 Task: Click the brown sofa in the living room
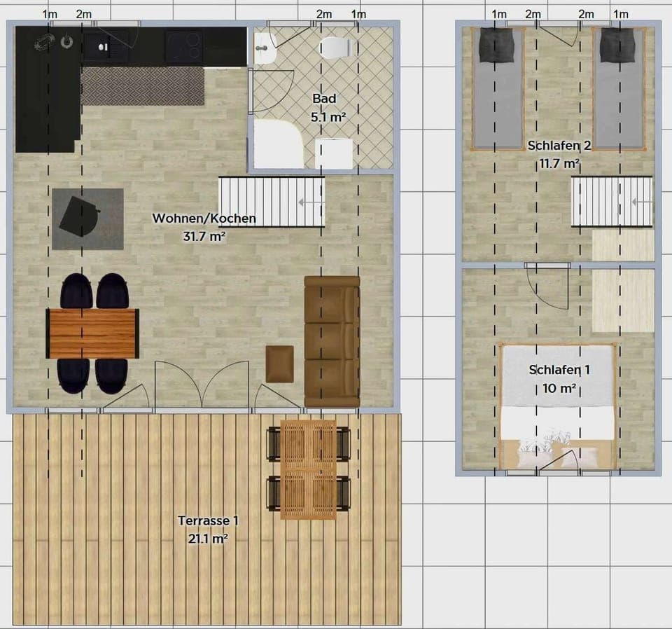tap(332, 341)
